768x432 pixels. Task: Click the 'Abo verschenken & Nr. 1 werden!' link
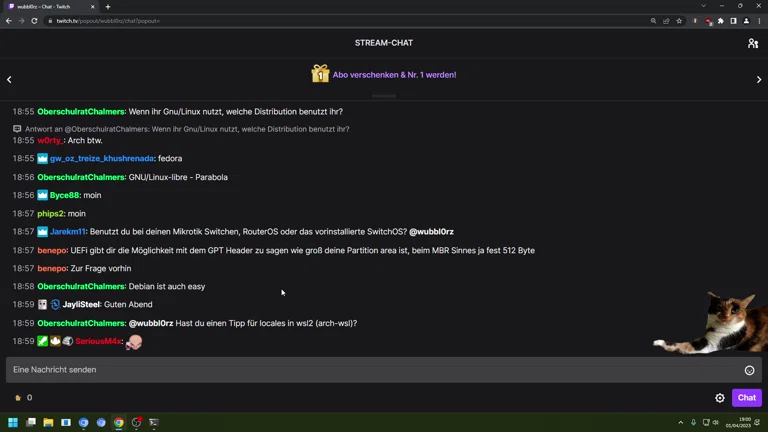[394, 75]
